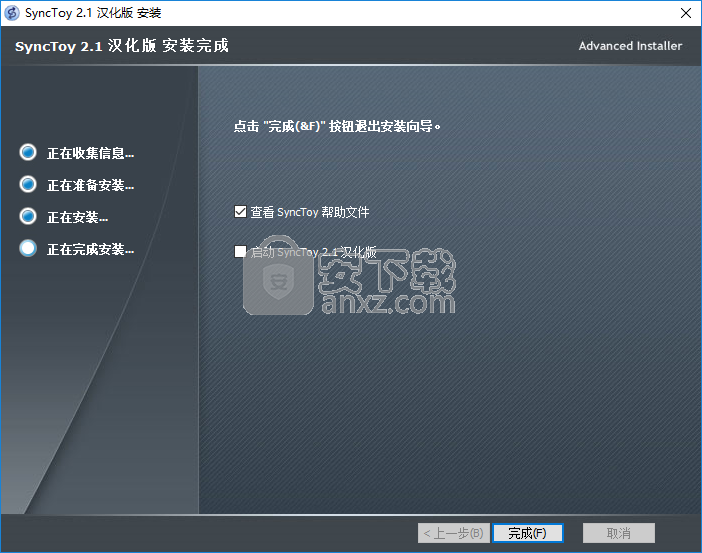Uncheck 查看 SyncToy 帮助文件 checkbox
Image resolution: width=702 pixels, height=553 pixels.
click(x=240, y=211)
